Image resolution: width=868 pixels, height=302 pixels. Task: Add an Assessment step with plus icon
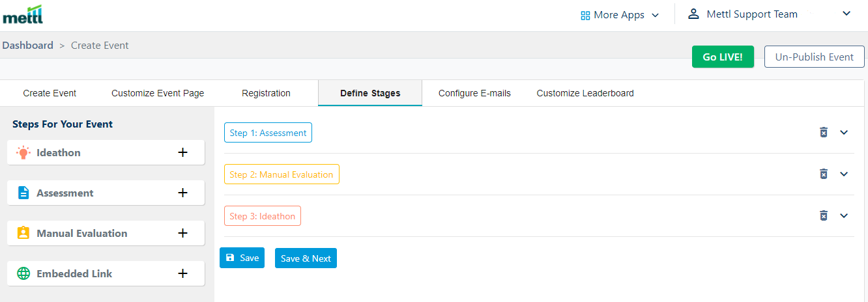[x=183, y=193]
